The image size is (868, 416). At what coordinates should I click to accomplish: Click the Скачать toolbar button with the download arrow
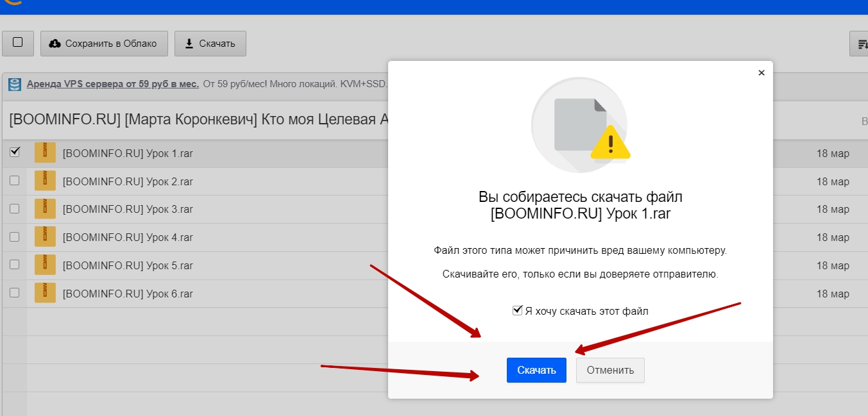(x=210, y=44)
